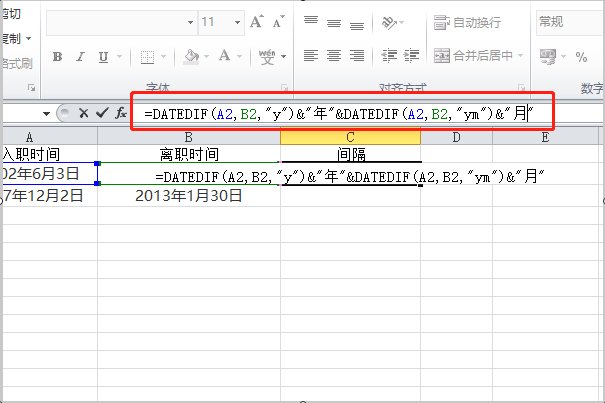The image size is (605, 403).
Task: Select column C header
Action: click(x=350, y=137)
